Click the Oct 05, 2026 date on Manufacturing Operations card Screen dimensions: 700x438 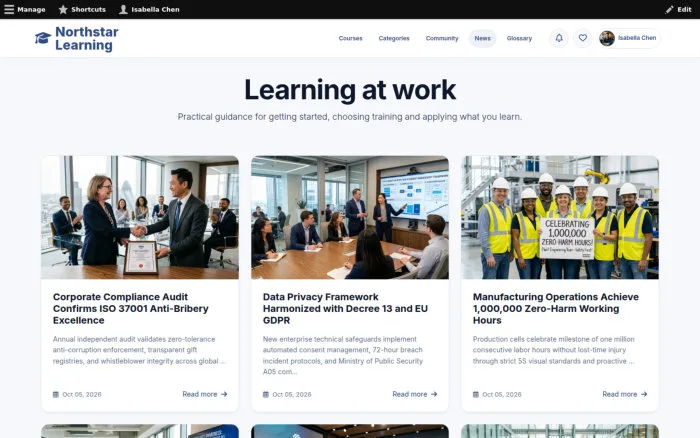click(x=502, y=395)
